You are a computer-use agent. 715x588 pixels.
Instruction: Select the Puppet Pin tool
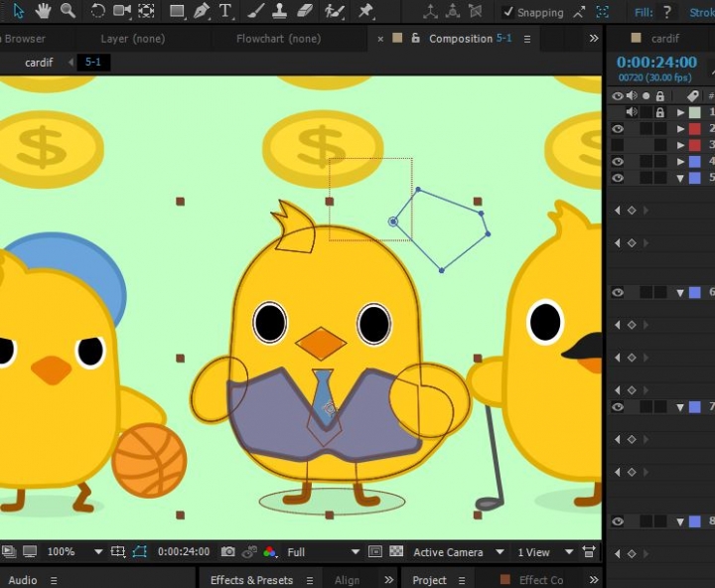click(x=365, y=11)
